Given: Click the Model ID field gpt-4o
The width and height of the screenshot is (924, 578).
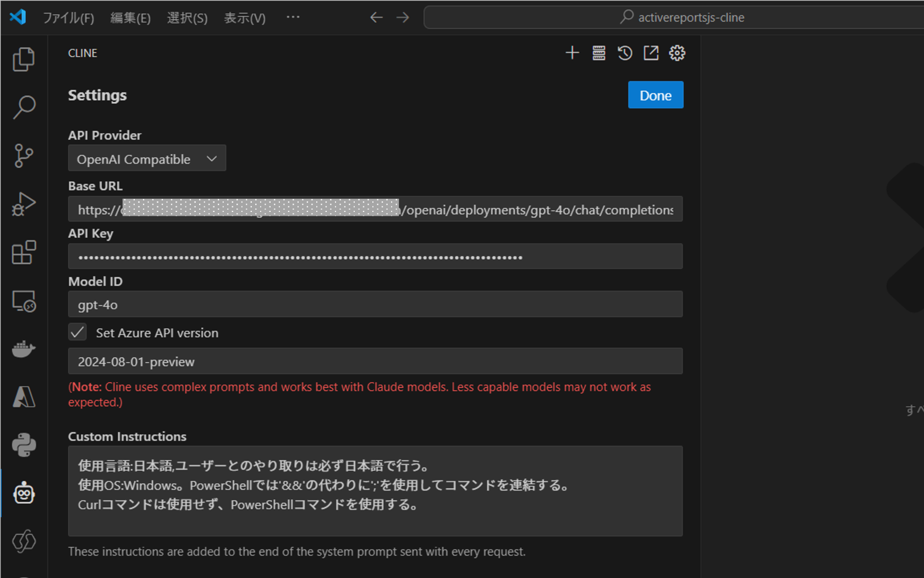Looking at the screenshot, I should pyautogui.click(x=375, y=304).
